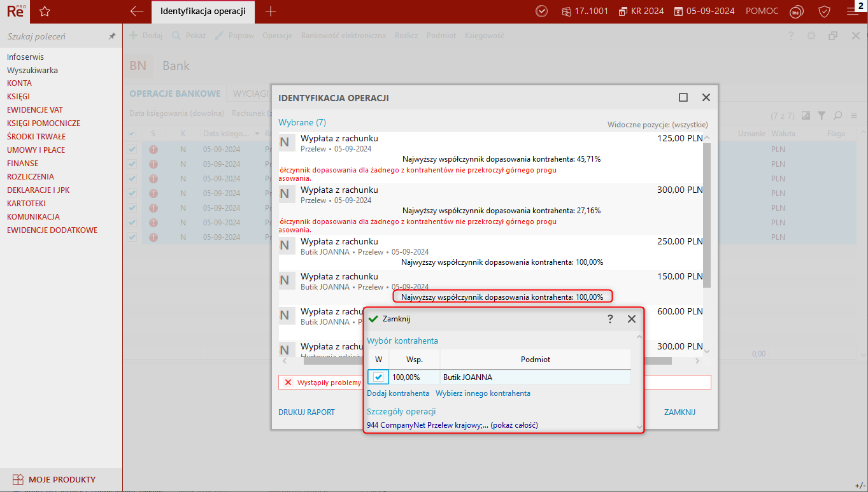Click the circled checkmark icon in top bar
Screen dimensions: 868x492
click(542, 11)
